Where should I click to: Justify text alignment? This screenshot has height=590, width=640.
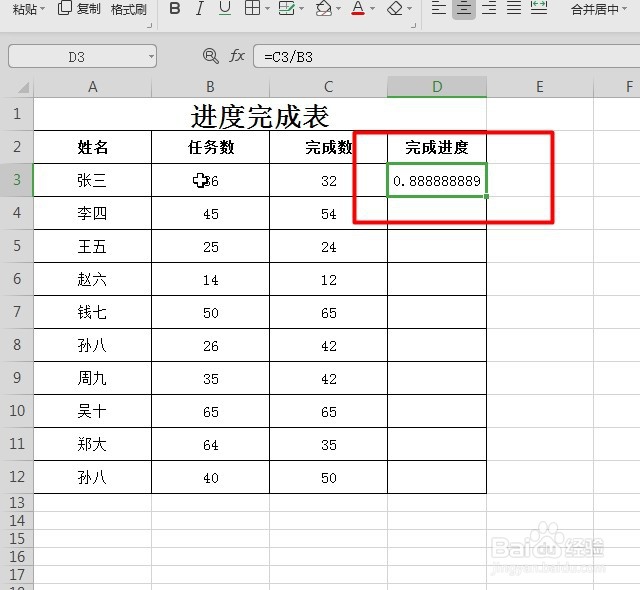pyautogui.click(x=514, y=8)
